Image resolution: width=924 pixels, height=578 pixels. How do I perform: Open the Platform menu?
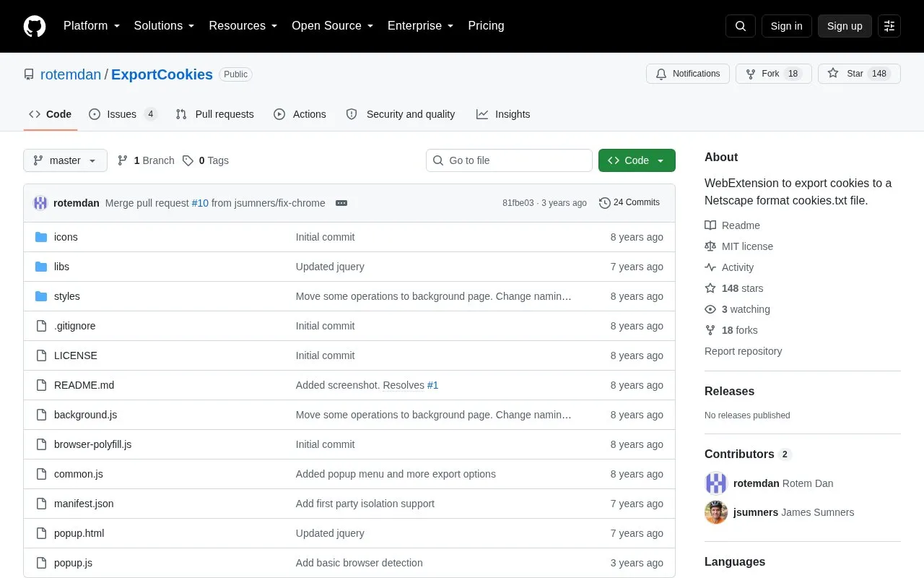pyautogui.click(x=92, y=26)
